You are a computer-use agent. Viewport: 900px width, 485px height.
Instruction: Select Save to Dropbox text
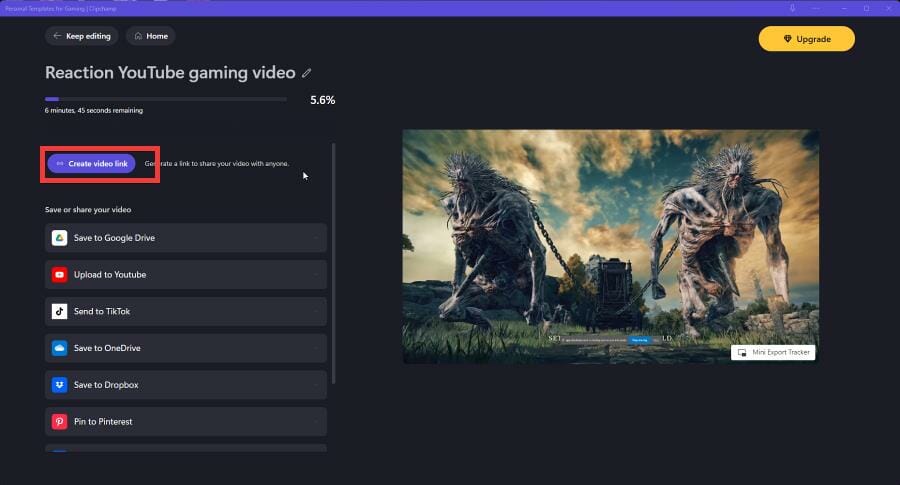point(106,385)
